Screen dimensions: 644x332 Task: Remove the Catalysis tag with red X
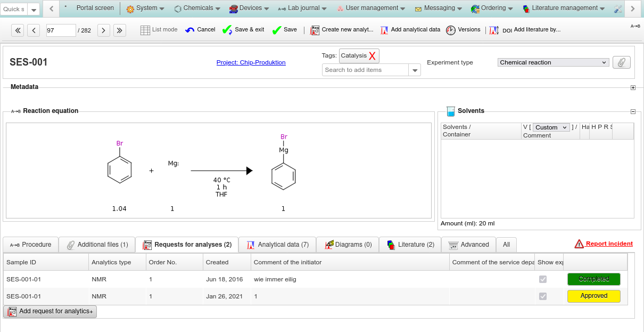tap(373, 56)
